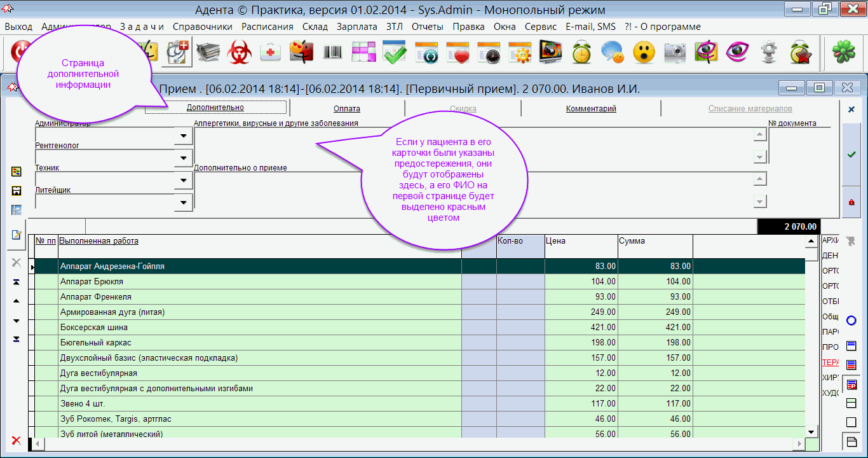Click the table's vertical scrollbar down arrow
868x458 pixels.
pyautogui.click(x=811, y=432)
